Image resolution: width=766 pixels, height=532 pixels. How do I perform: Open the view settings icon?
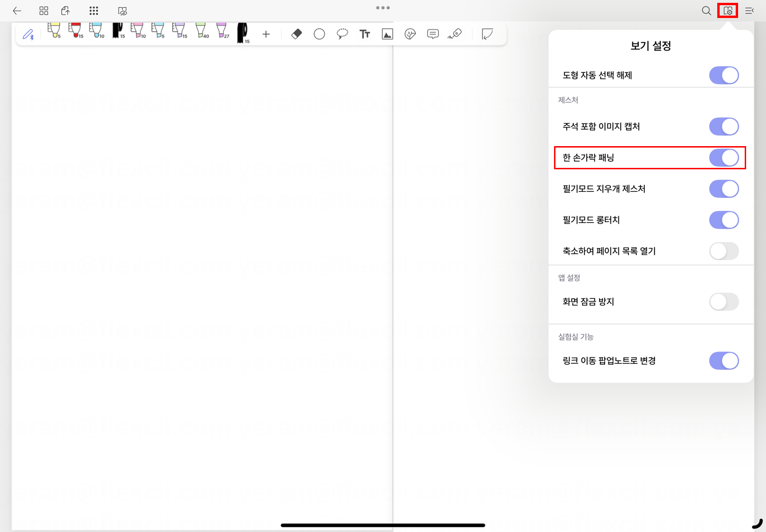pyautogui.click(x=728, y=11)
